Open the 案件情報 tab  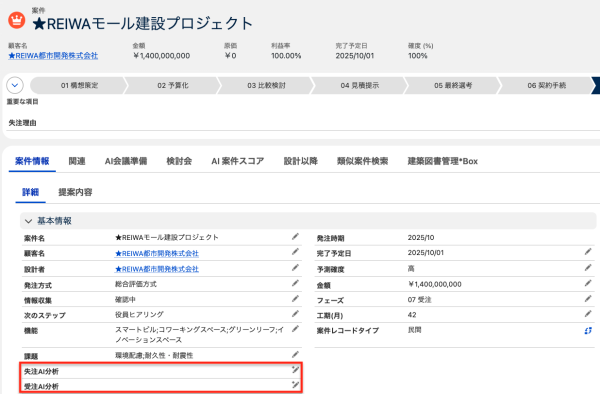(x=32, y=161)
